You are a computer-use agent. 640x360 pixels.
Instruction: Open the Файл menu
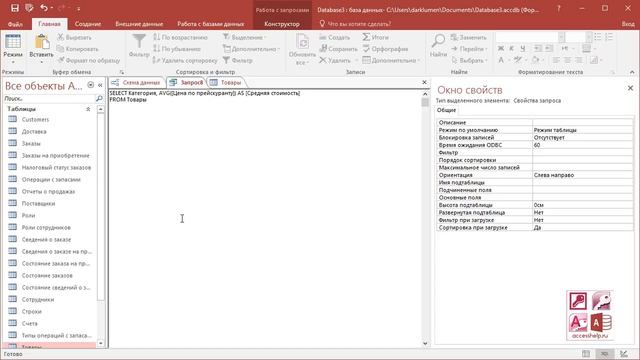tap(15, 24)
